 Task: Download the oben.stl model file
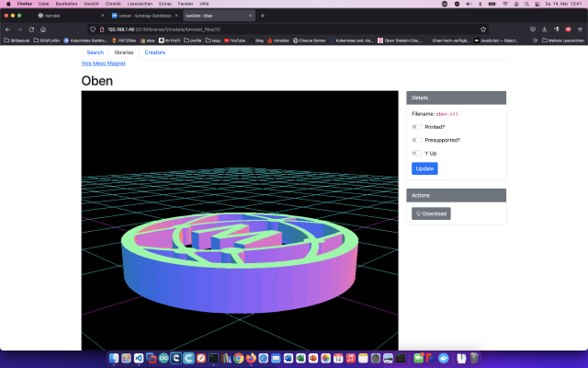431,213
